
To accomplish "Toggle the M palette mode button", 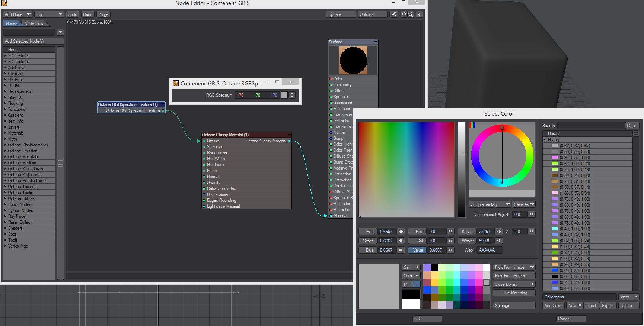I will click(x=406, y=284).
